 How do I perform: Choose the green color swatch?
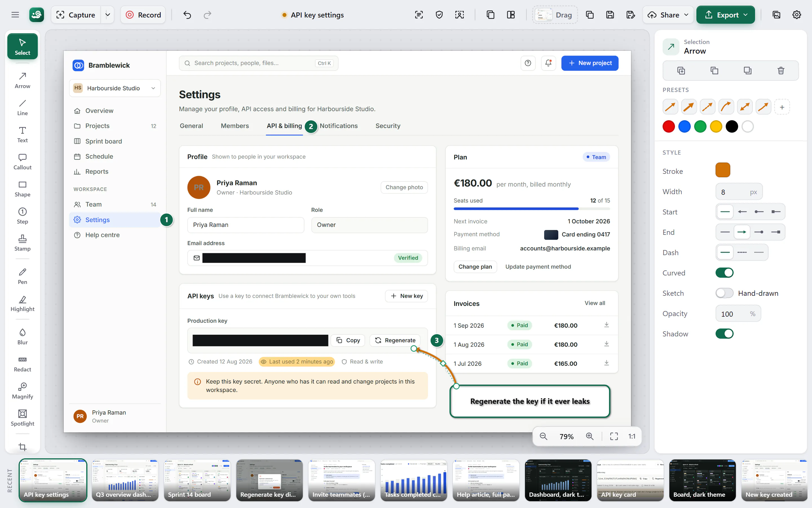coord(700,127)
